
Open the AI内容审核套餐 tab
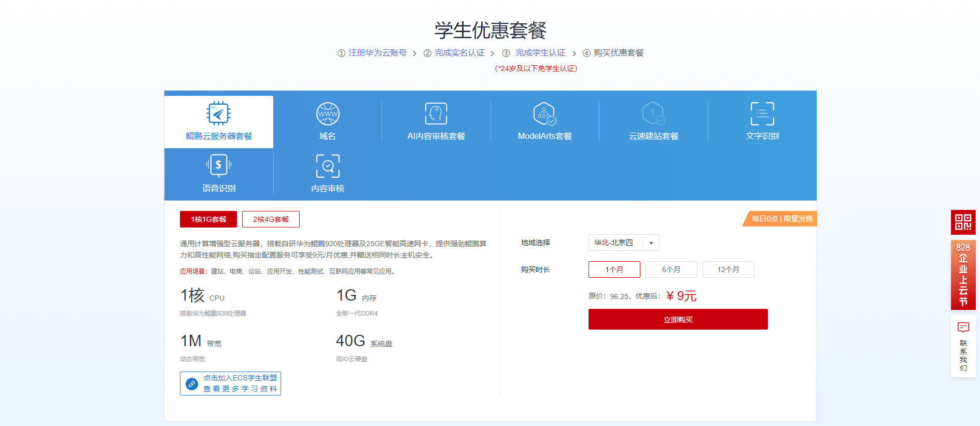(436, 122)
